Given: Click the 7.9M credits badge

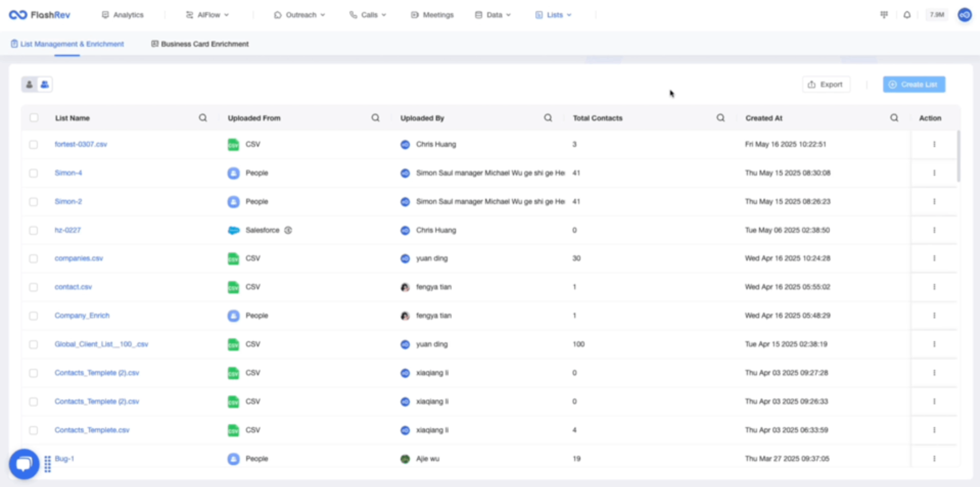Looking at the screenshot, I should pos(937,15).
